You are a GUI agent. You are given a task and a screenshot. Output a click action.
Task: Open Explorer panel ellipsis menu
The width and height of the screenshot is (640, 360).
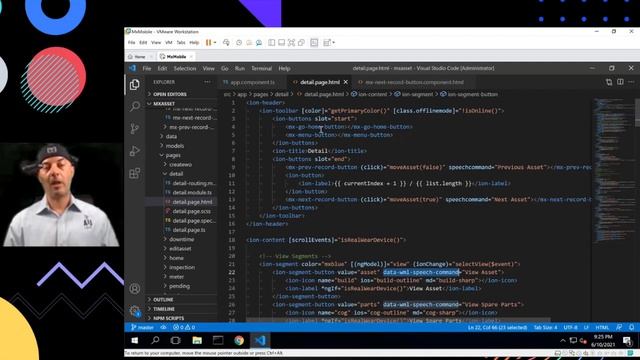(x=207, y=82)
